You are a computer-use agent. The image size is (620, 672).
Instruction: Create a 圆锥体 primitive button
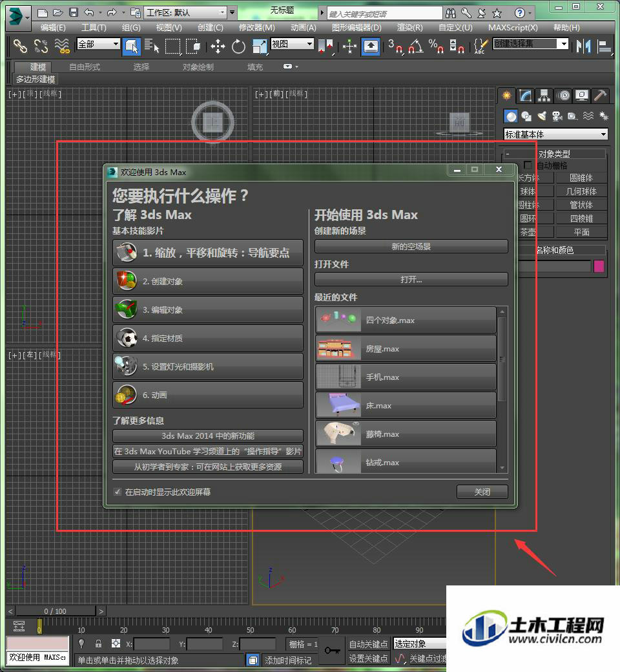tap(581, 178)
